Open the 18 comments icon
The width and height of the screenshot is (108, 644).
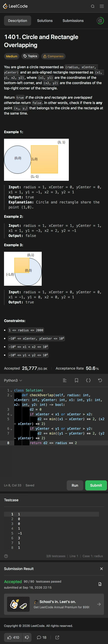tap(42, 637)
